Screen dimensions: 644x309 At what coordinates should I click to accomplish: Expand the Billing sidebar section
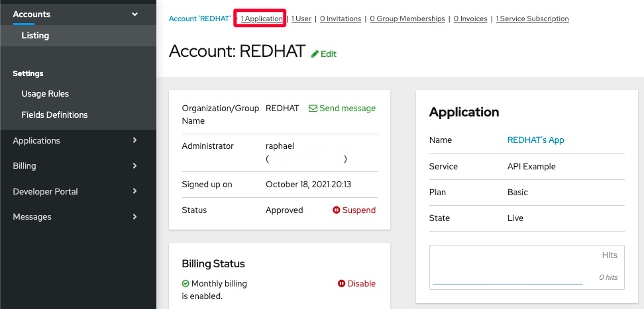click(x=135, y=166)
